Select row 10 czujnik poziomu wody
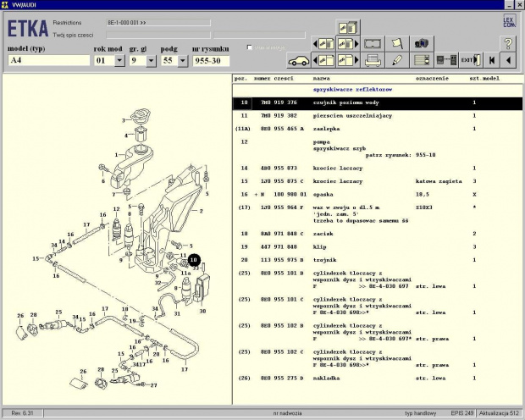 (x=378, y=102)
